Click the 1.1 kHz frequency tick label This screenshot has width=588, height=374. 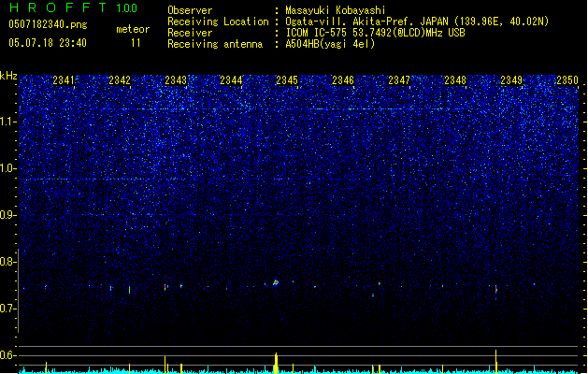tap(8, 122)
